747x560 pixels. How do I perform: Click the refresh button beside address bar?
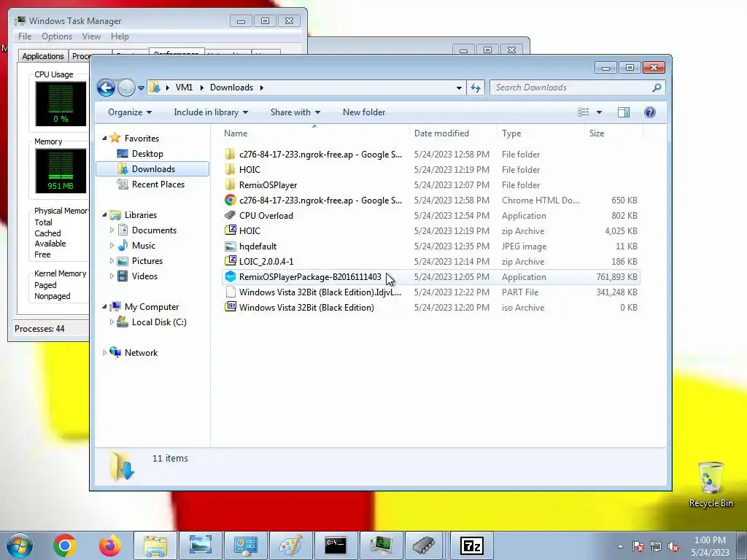(x=476, y=87)
